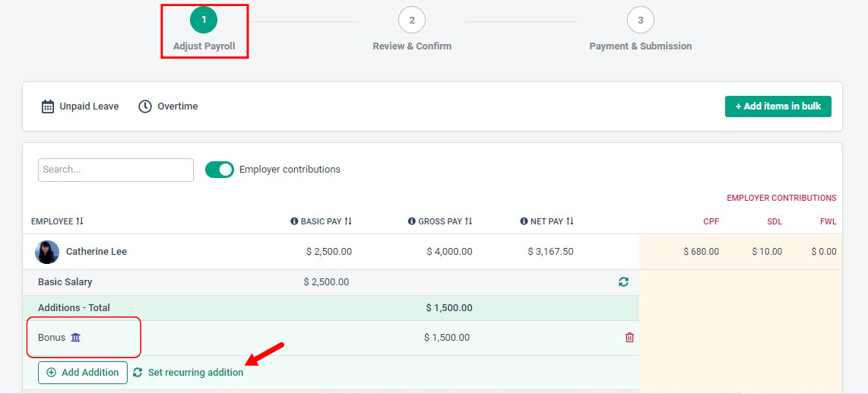
Task: Sort by NET PAY column arrows
Action: (x=569, y=221)
